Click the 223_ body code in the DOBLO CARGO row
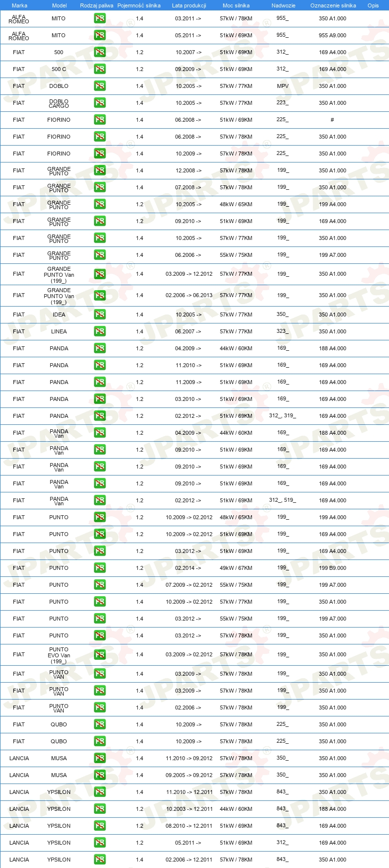The width and height of the screenshot is (389, 868). click(x=283, y=103)
